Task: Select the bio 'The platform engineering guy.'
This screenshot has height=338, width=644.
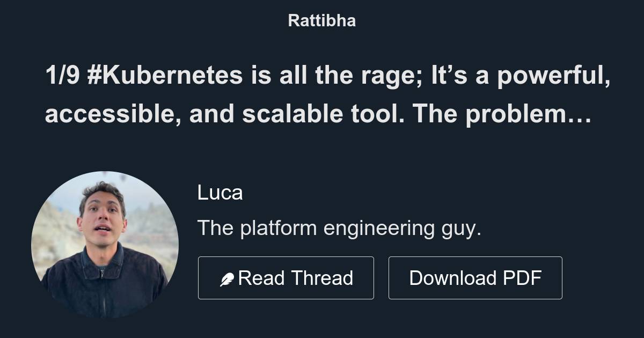Action: tap(339, 227)
